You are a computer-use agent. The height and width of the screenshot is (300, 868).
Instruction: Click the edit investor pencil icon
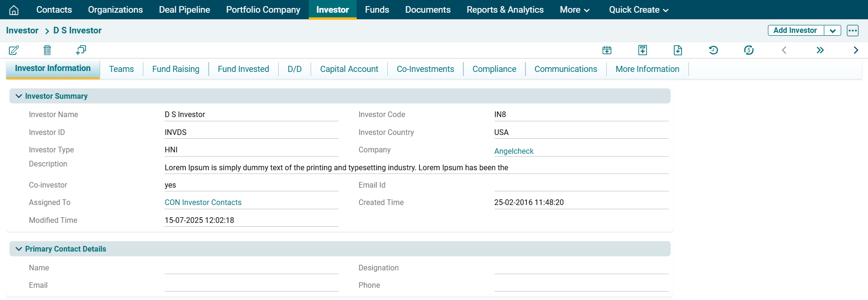(x=14, y=50)
